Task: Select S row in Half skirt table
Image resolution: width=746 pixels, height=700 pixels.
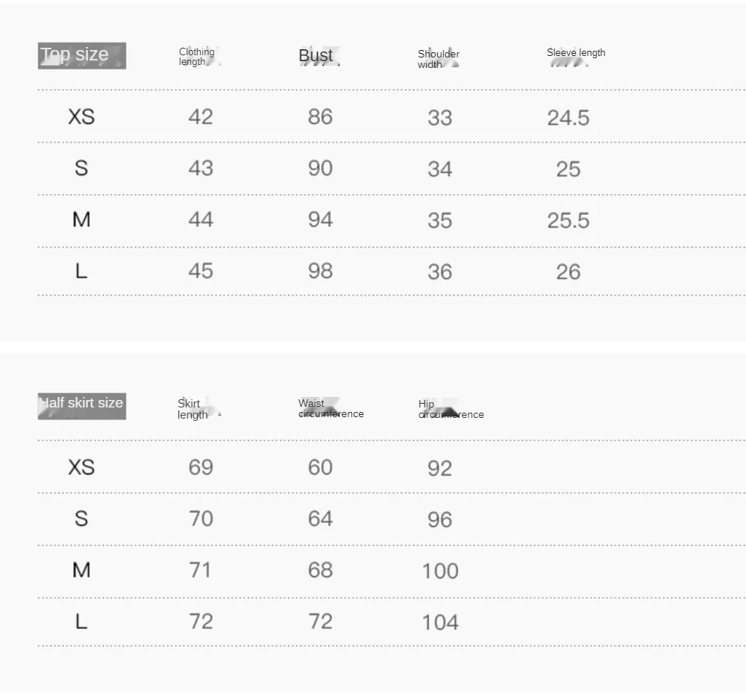Action: click(391, 519)
